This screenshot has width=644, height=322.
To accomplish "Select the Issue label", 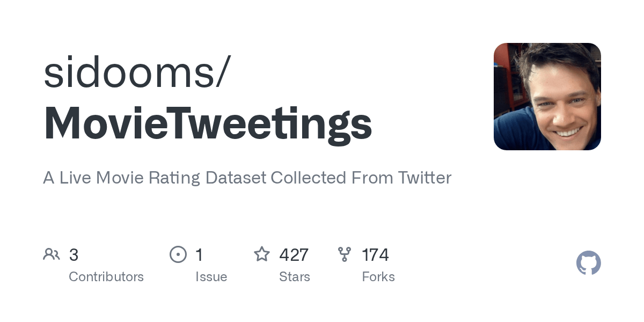I will point(211,277).
